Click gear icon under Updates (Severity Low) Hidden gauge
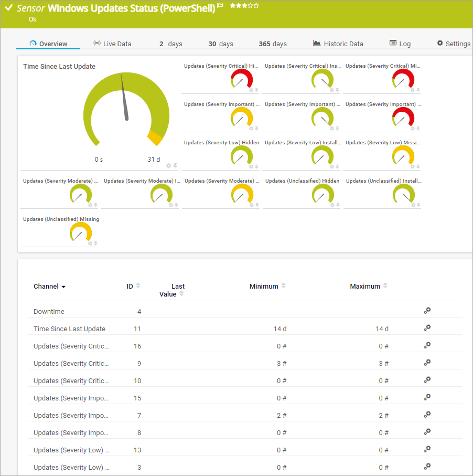Screen dimensions: 473x476 tap(251, 166)
